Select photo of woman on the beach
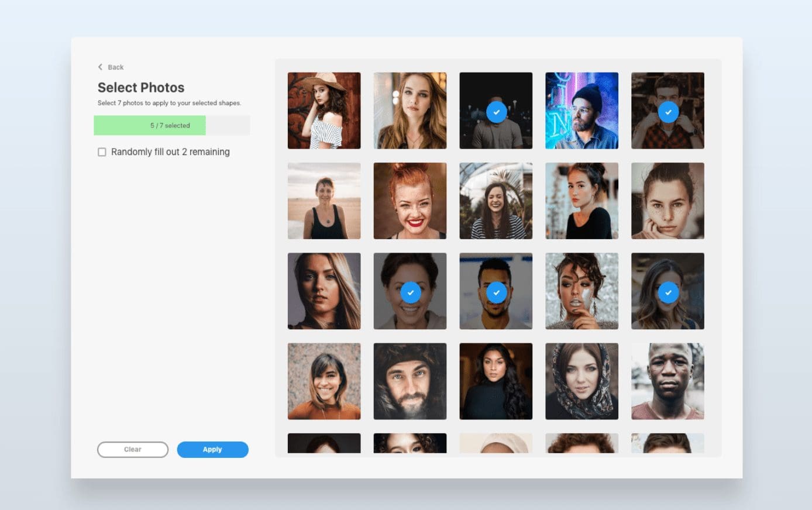This screenshot has width=812, height=510. click(x=324, y=201)
